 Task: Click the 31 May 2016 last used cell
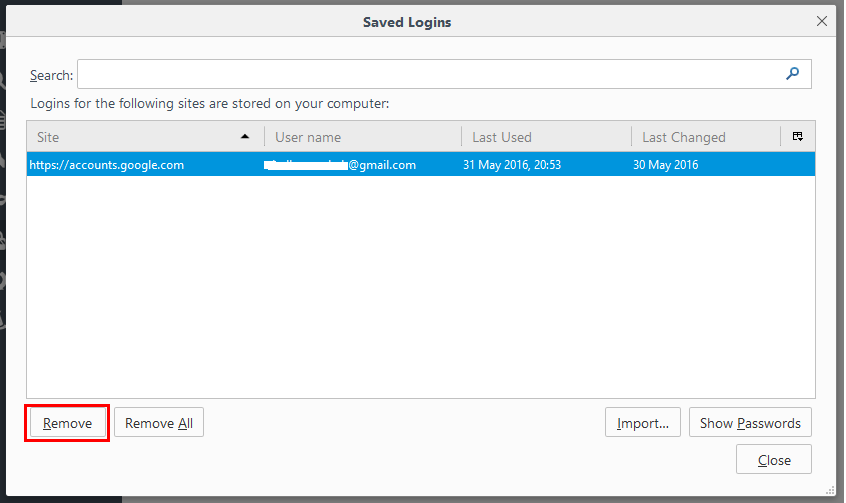coord(512,165)
